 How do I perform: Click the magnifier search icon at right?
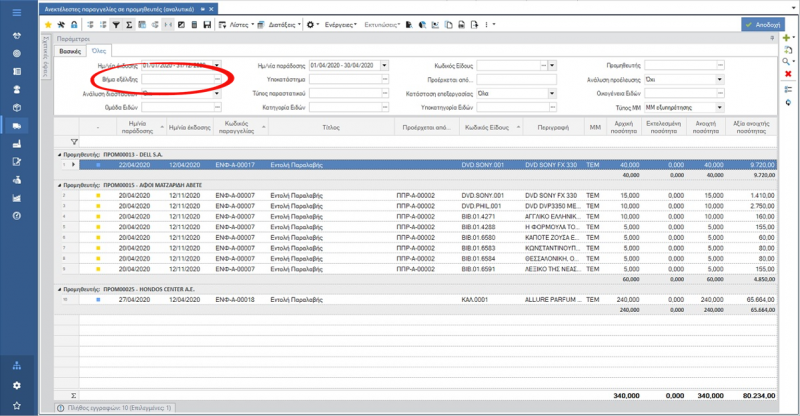(786, 61)
